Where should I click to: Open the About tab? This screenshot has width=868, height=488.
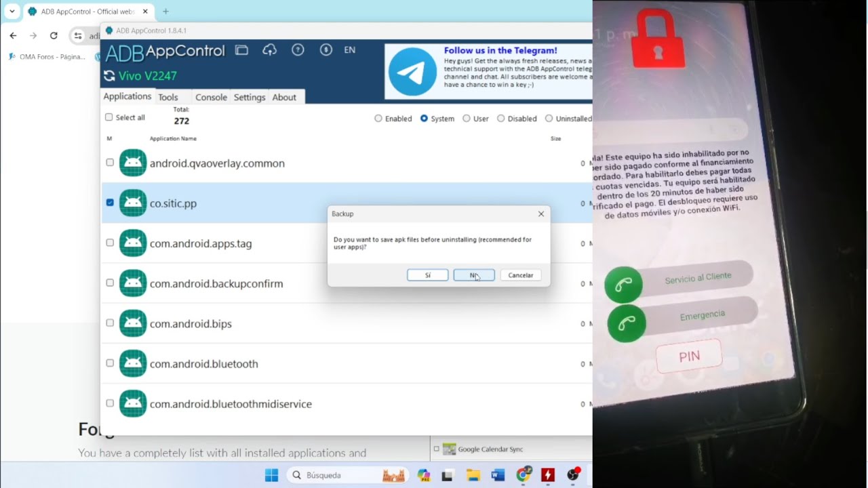coord(284,97)
